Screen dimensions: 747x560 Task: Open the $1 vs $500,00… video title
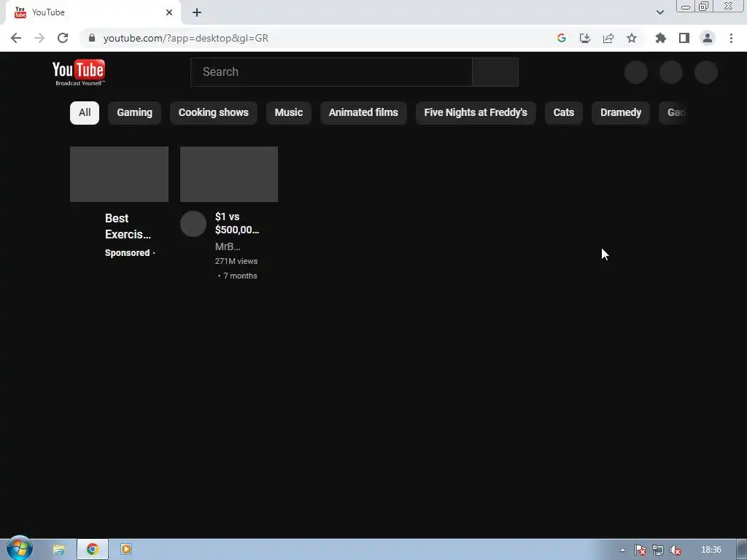click(x=237, y=223)
